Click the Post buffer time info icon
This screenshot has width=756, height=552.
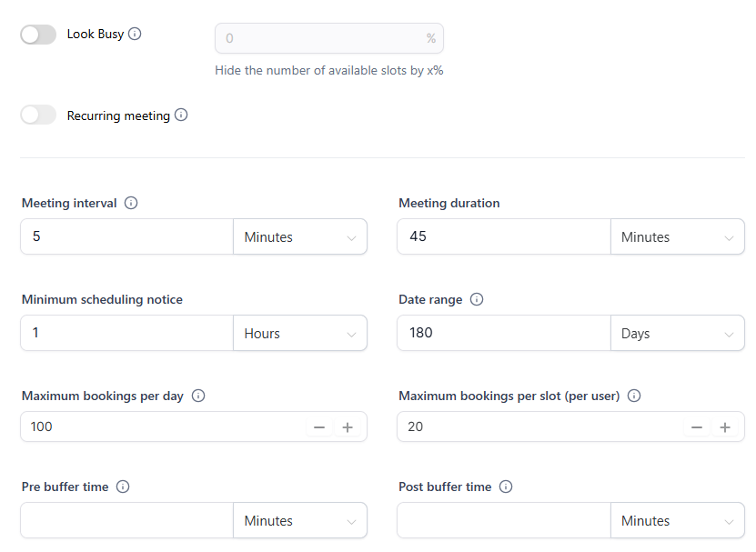click(506, 487)
